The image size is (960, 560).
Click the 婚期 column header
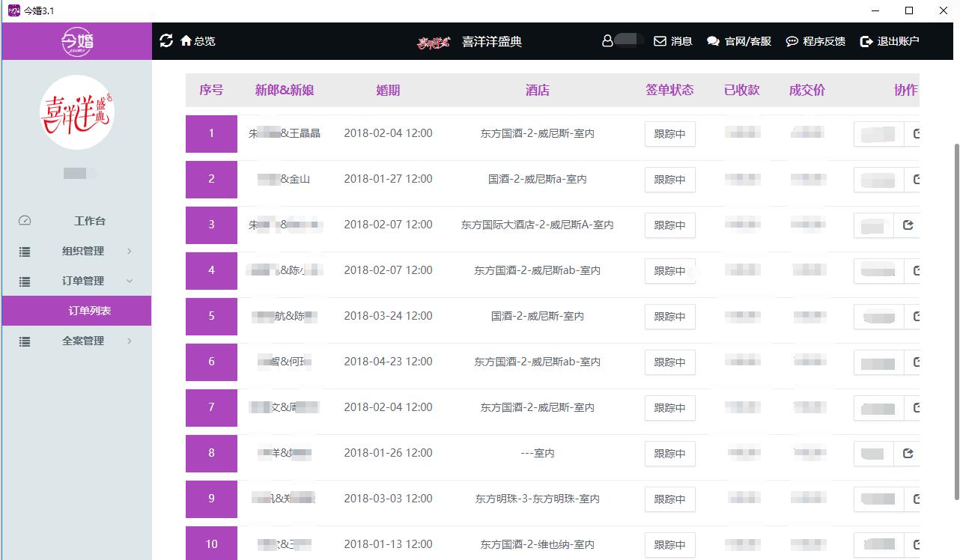pos(388,90)
